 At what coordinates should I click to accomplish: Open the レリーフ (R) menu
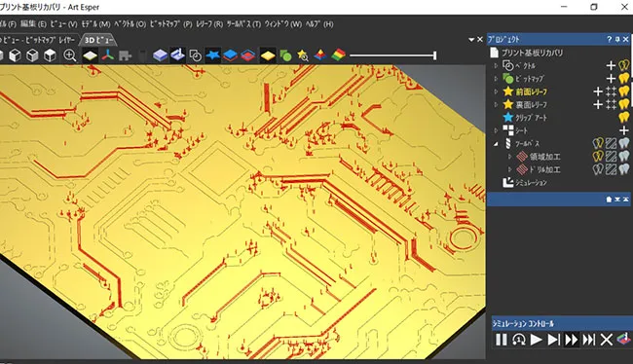click(209, 24)
